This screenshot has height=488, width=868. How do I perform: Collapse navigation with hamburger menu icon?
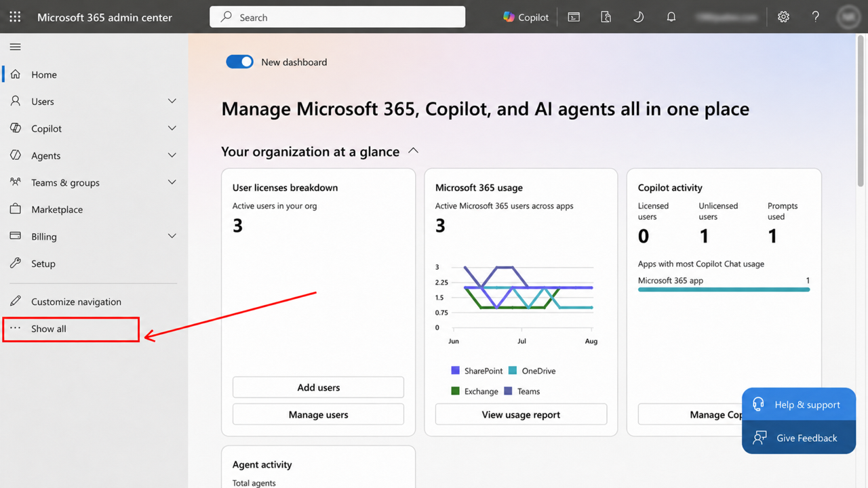(x=15, y=47)
